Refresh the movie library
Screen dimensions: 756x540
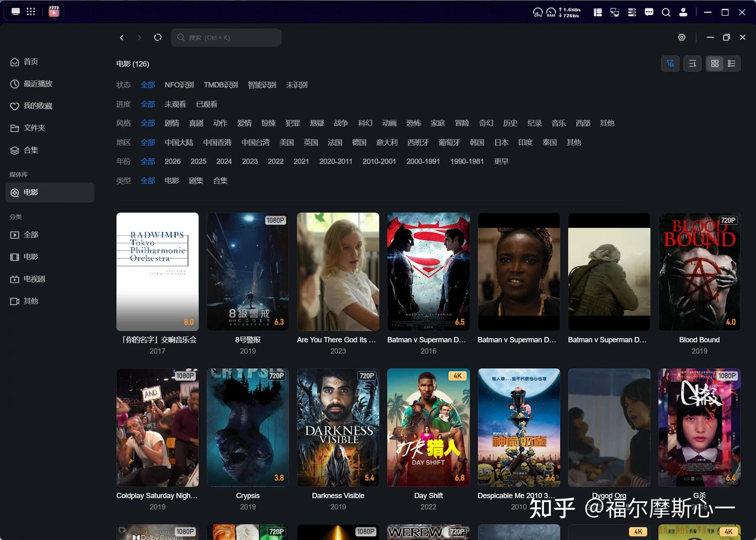[x=157, y=37]
